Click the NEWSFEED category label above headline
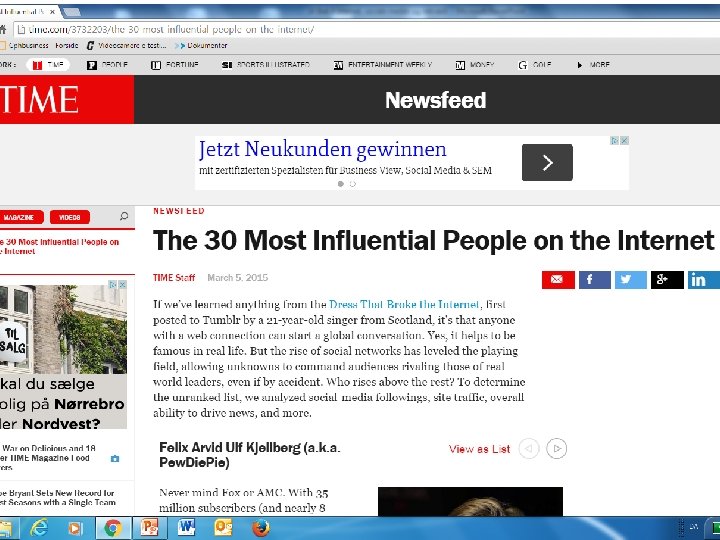 179,211
